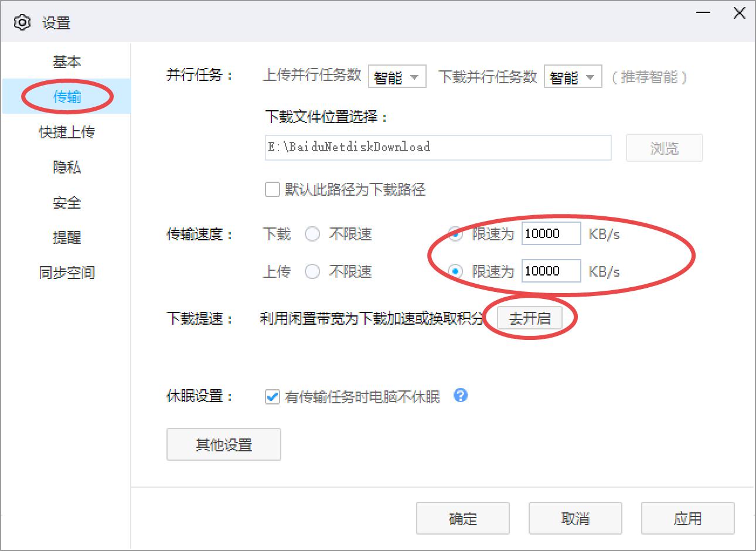The height and width of the screenshot is (551, 756).
Task: Open the 快捷上传 settings section
Action: (x=67, y=132)
